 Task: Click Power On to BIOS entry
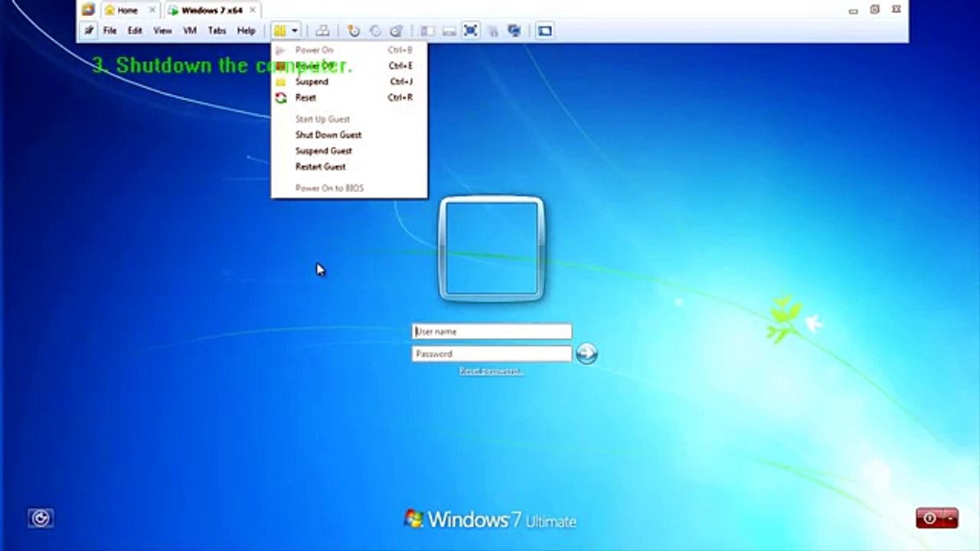349,188
